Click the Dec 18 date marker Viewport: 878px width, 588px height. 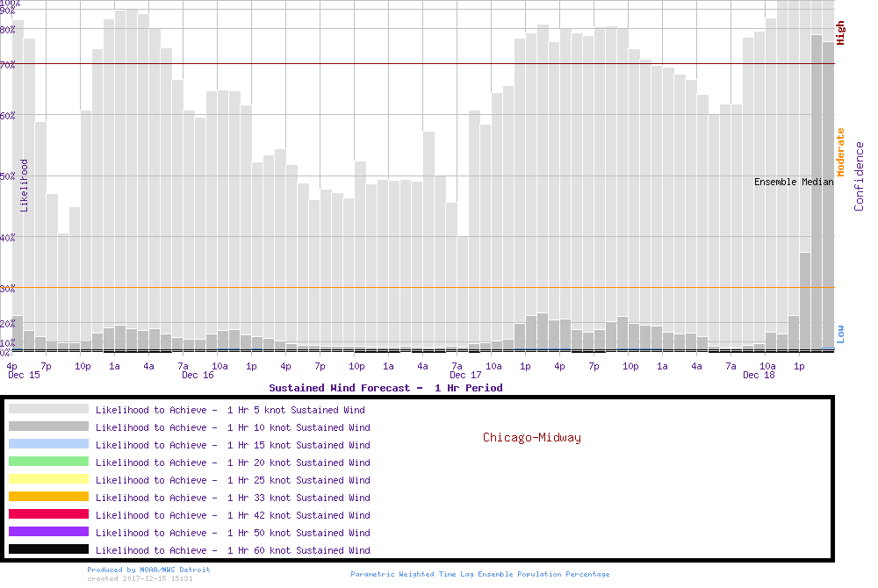click(x=759, y=375)
